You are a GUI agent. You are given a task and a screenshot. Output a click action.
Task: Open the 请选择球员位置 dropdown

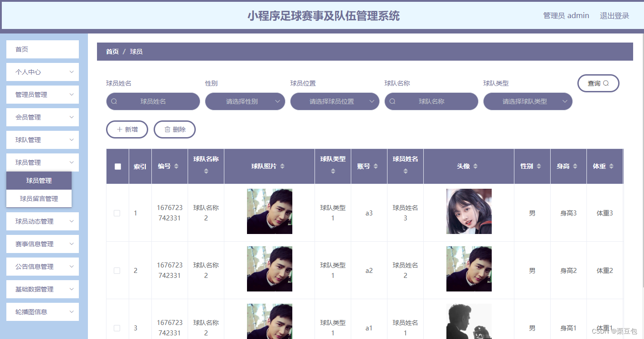click(335, 101)
